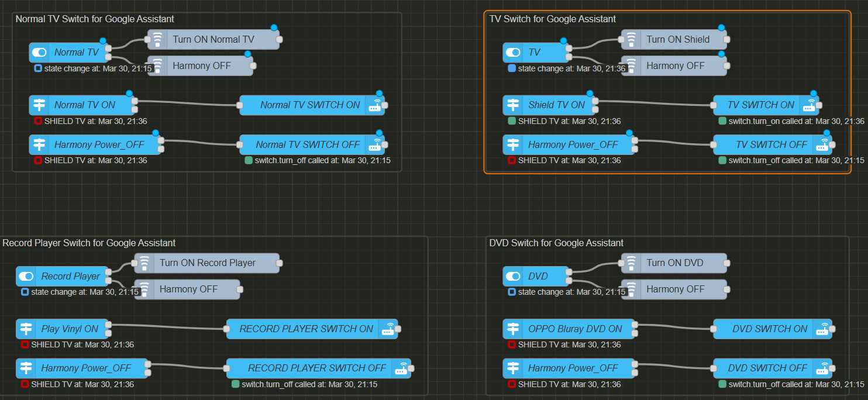Click green status dot below TV SWITCH ON
Screen dimensions: 868x400
(722, 121)
